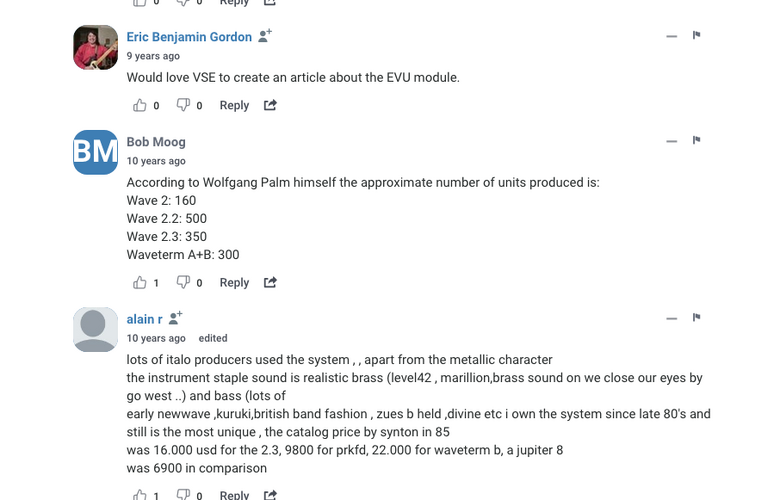
Task: Share Bob Moog's comment
Action: pyautogui.click(x=270, y=282)
